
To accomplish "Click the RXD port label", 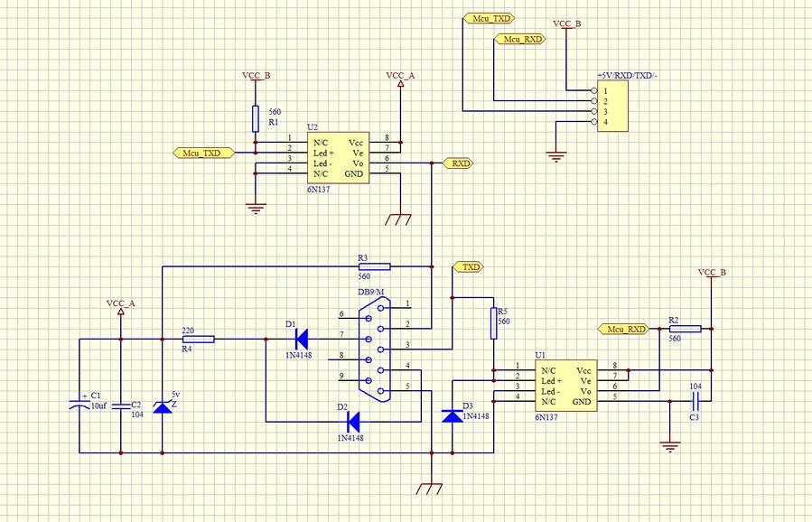I will click(x=458, y=163).
